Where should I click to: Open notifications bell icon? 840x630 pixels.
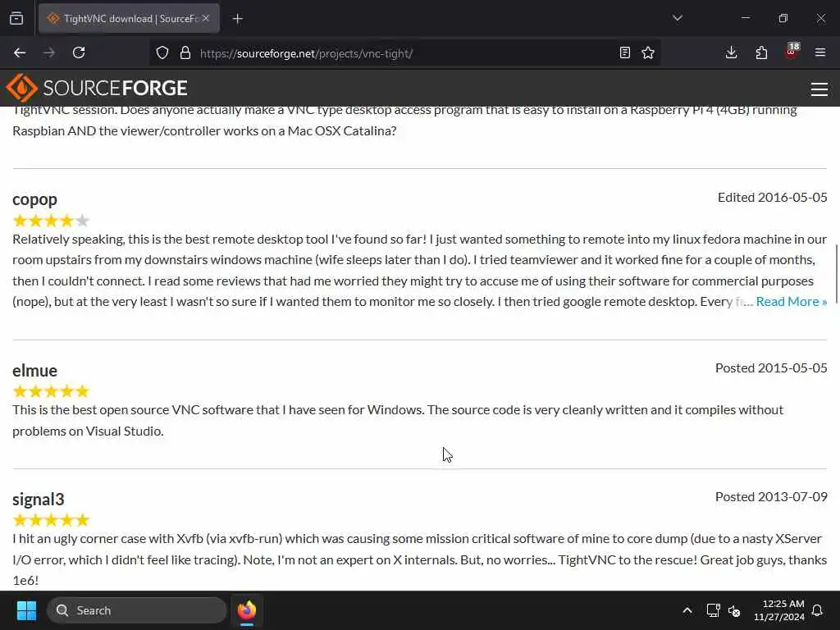coord(818,610)
